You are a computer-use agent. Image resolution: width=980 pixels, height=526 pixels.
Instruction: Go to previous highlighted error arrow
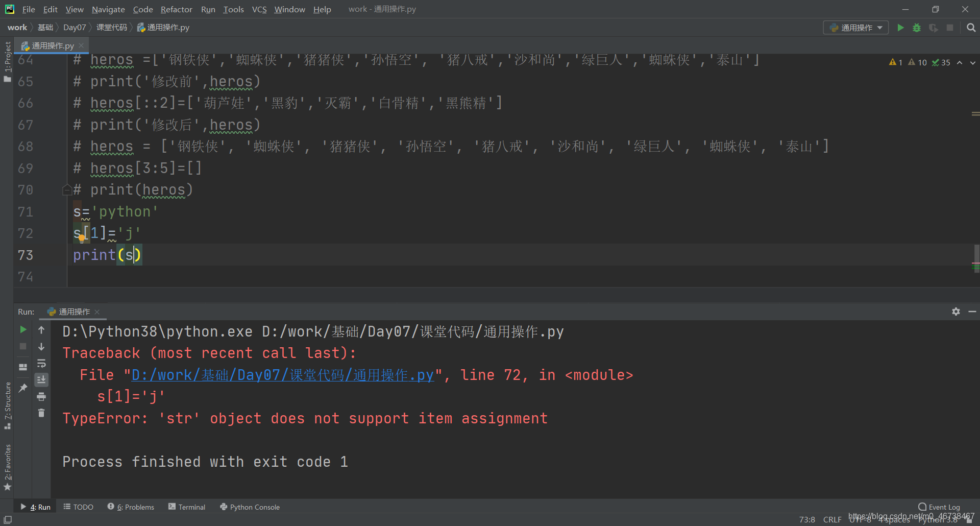click(x=960, y=62)
